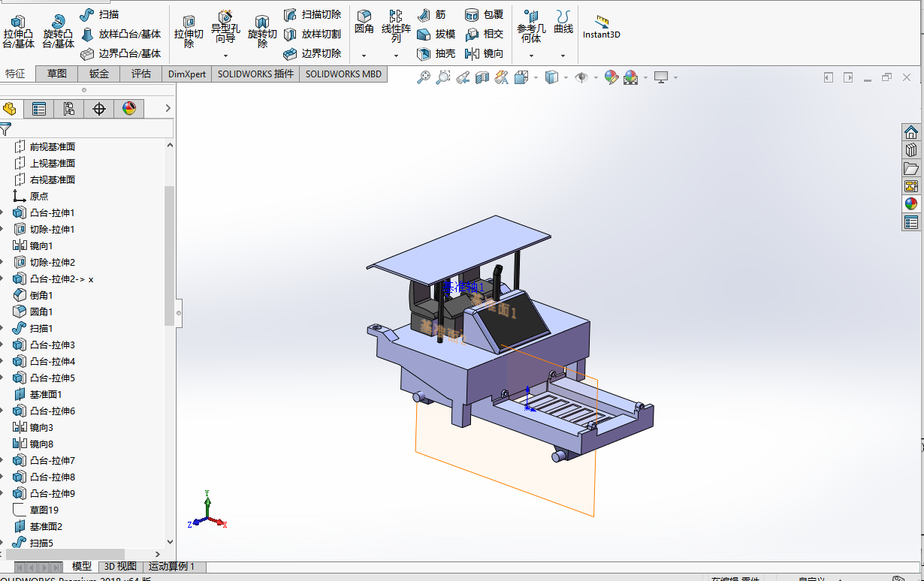Open the PropertyManager tab
Screen dimensions: 924x581
39,109
